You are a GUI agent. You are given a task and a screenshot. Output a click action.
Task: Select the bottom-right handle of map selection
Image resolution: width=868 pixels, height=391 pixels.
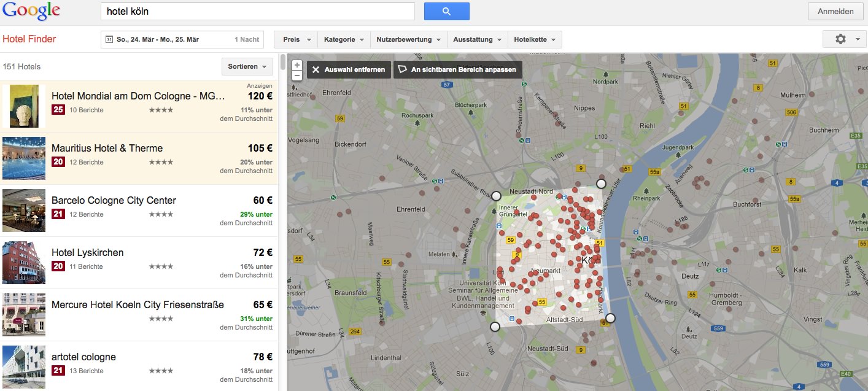[x=610, y=318]
